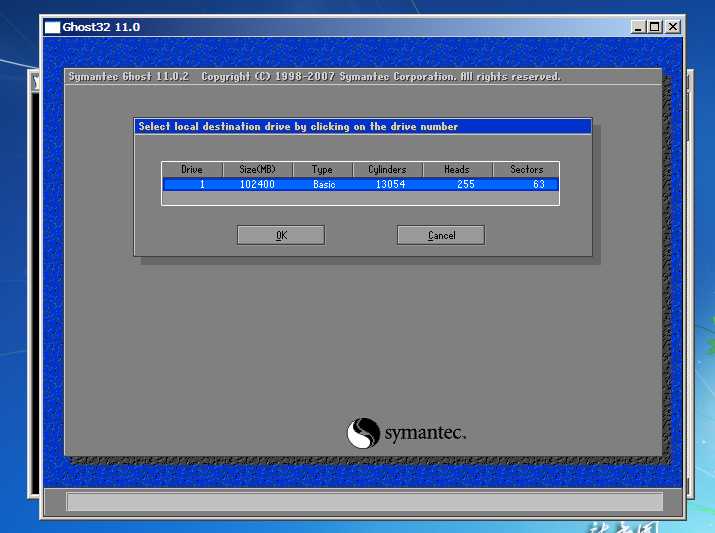Click the 63 sectors value
715x533 pixels.
coord(539,184)
